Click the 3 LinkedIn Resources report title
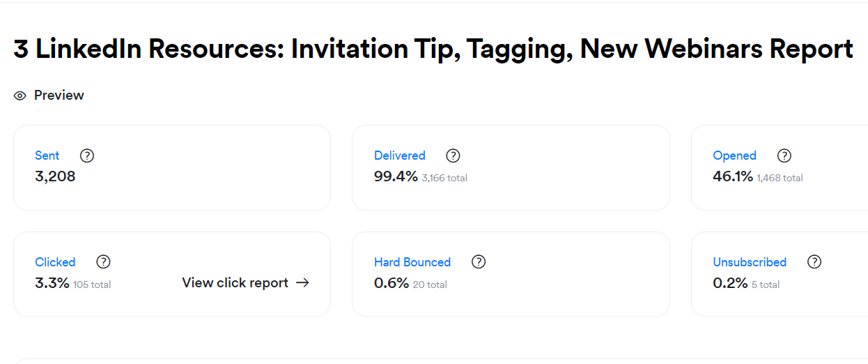 click(433, 49)
